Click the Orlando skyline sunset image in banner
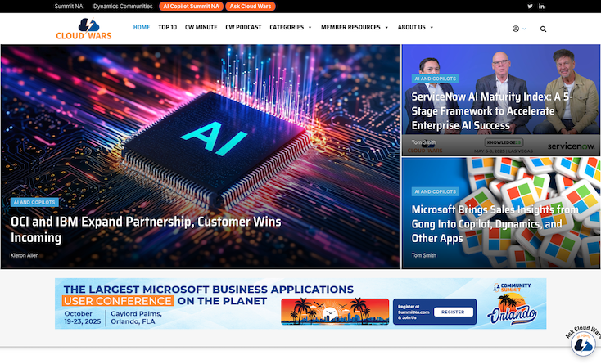This screenshot has height=364, width=601. (x=335, y=312)
